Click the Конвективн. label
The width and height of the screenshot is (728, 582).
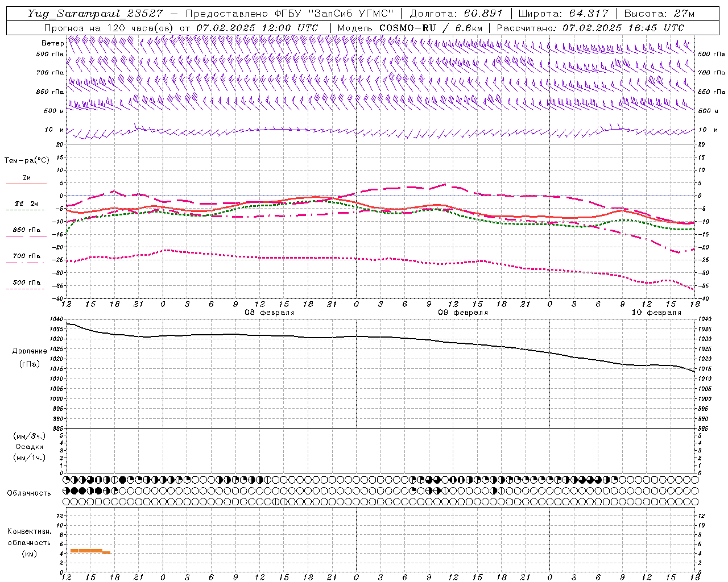(30, 531)
